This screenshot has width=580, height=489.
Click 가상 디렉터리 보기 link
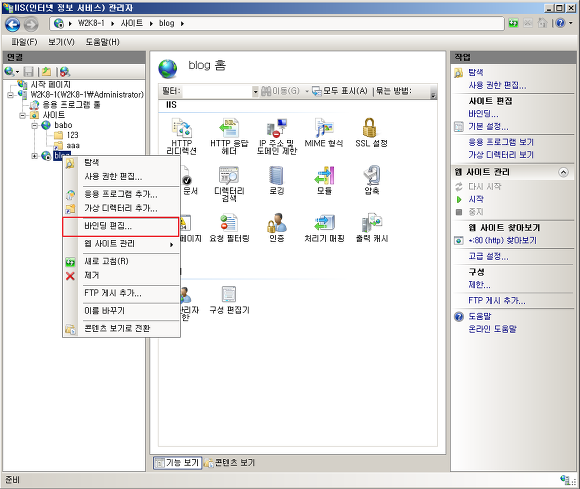501,155
